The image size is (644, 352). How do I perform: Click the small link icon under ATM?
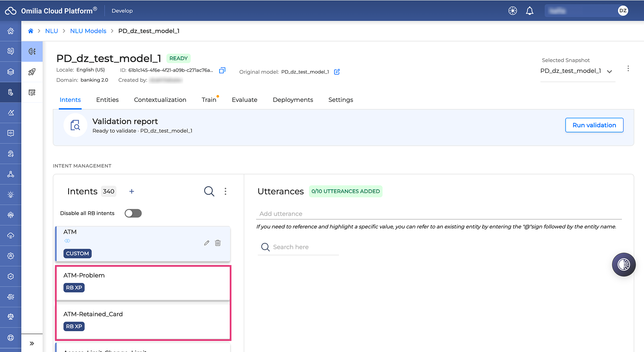[x=67, y=241]
